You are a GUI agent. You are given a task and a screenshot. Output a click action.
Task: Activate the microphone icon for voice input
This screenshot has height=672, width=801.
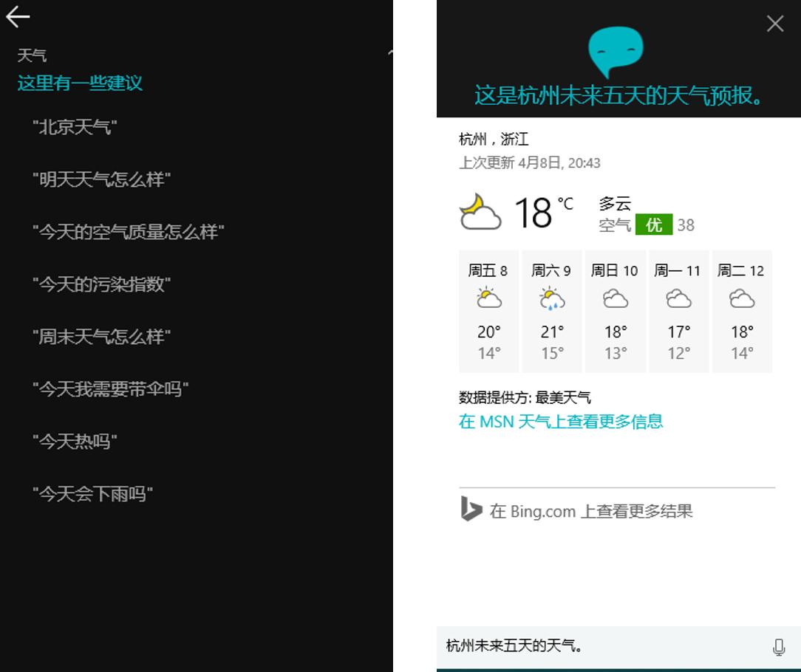coord(780,645)
